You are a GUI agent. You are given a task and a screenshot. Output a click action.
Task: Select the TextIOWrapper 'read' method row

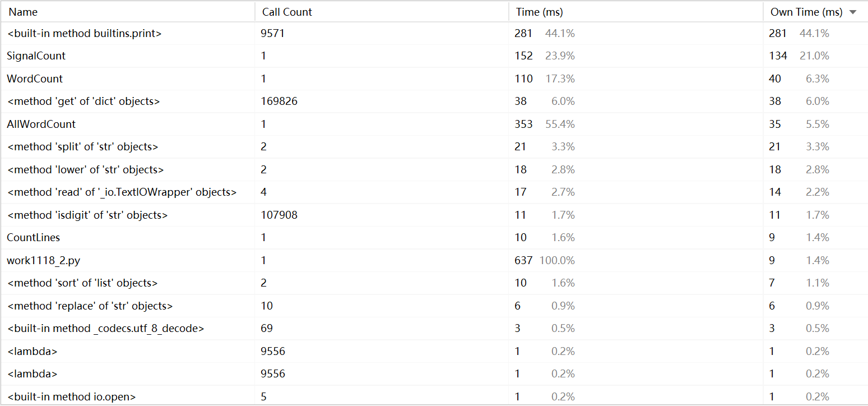coord(122,192)
